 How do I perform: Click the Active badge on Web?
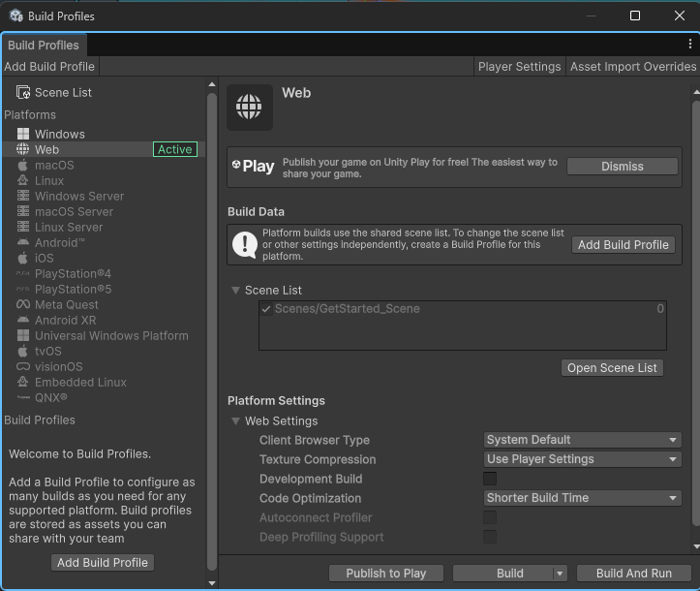pos(175,149)
